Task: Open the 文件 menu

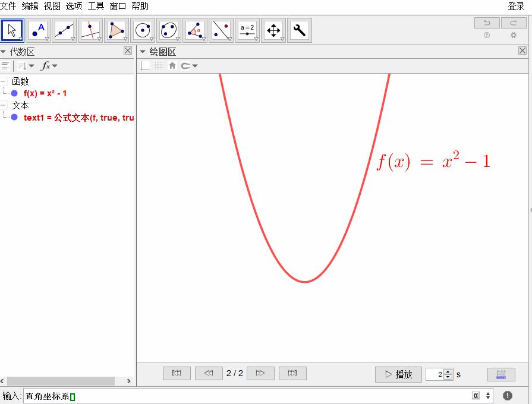Action: pyautogui.click(x=8, y=6)
